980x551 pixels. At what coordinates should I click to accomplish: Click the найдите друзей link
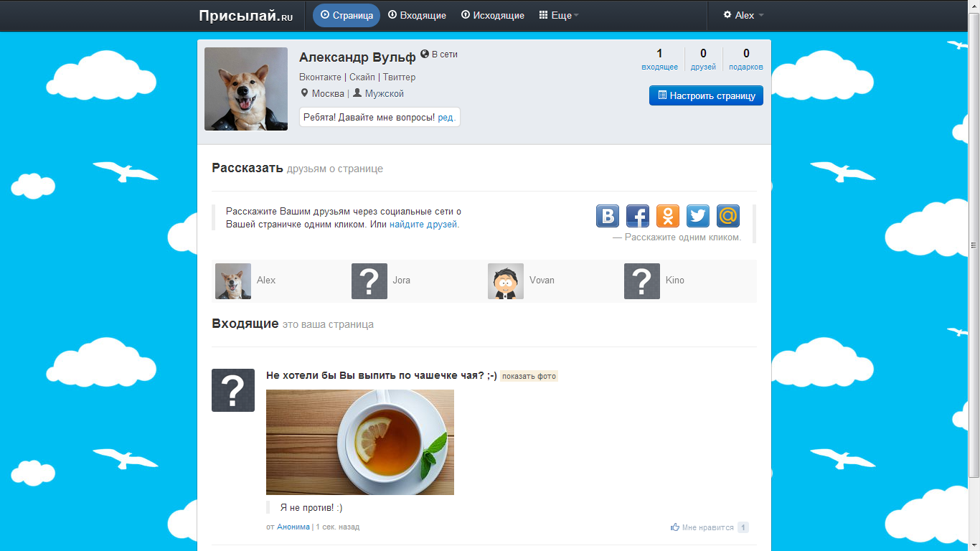tap(423, 225)
